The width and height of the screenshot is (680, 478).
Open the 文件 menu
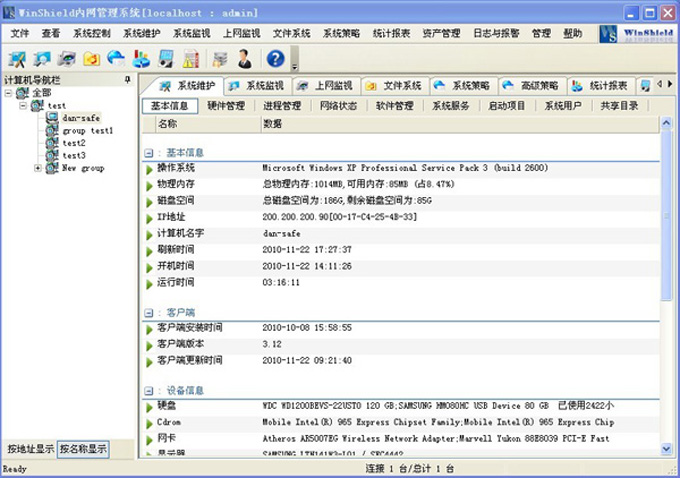coord(20,33)
